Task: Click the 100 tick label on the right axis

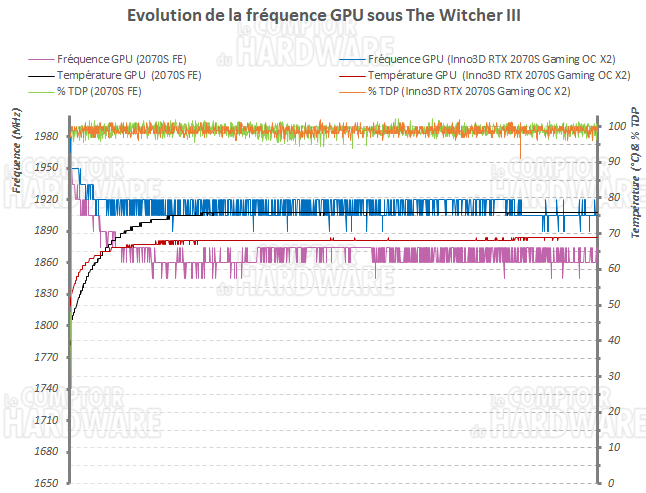Action: (617, 126)
